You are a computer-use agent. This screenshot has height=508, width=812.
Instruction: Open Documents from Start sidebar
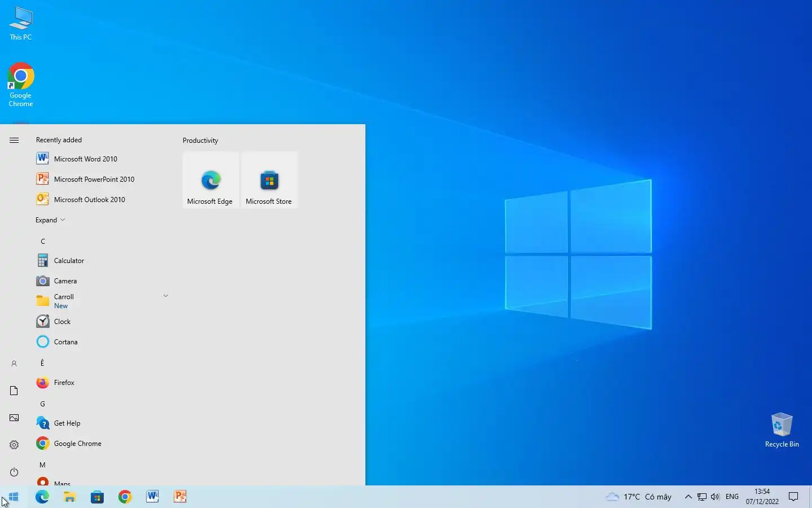[14, 391]
